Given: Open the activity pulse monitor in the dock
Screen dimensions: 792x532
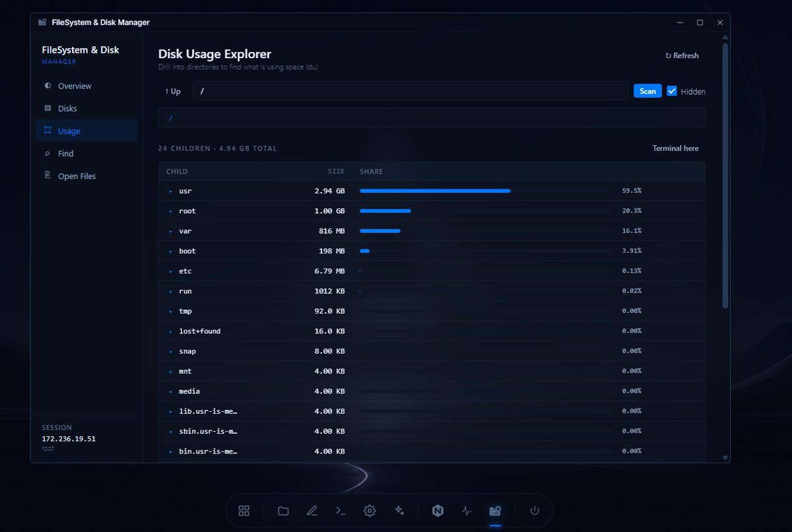Looking at the screenshot, I should tap(467, 511).
